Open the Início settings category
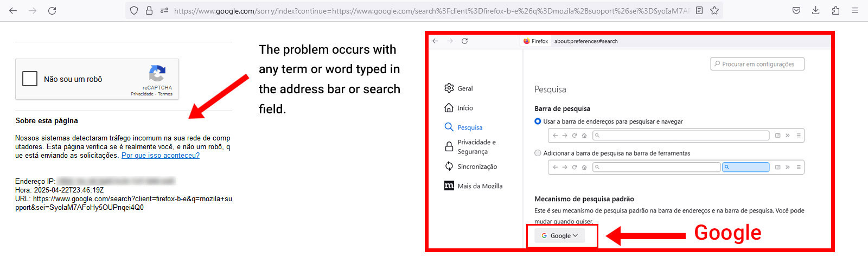Image resolution: width=868 pixels, height=263 pixels. [458, 107]
